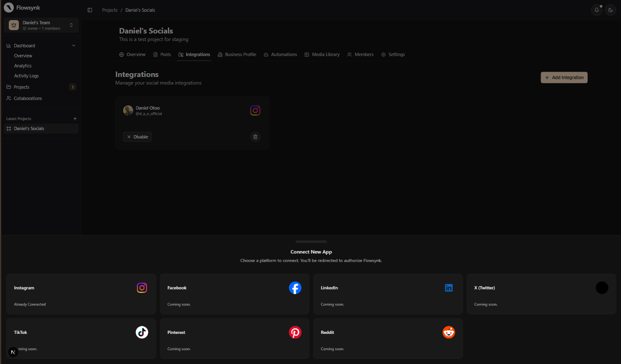Click the Flowsynk logo

click(x=9, y=8)
